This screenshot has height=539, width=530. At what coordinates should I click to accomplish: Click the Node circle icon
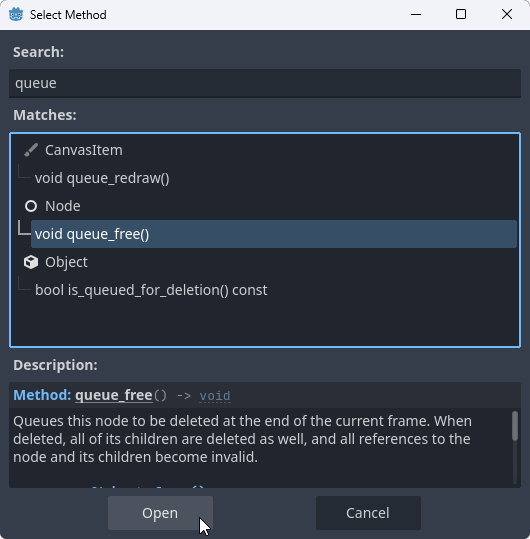coord(31,206)
